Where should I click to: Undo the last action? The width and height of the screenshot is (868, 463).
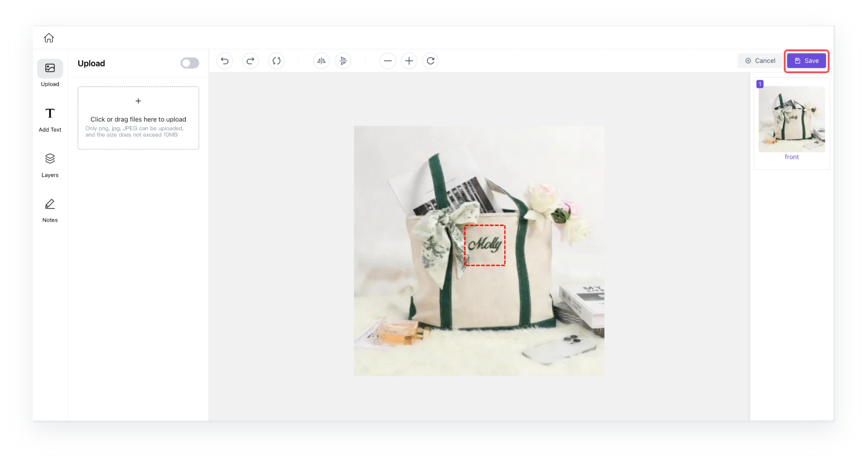[x=224, y=61]
